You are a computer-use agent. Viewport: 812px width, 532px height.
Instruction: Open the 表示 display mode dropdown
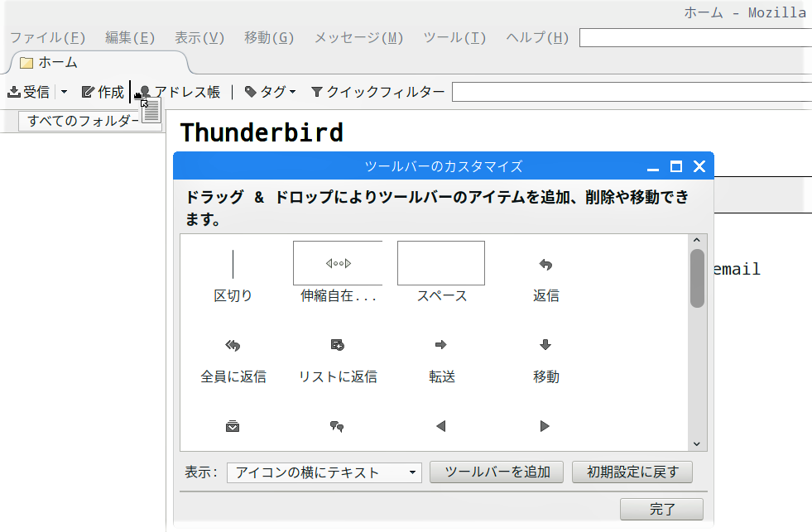pos(324,472)
